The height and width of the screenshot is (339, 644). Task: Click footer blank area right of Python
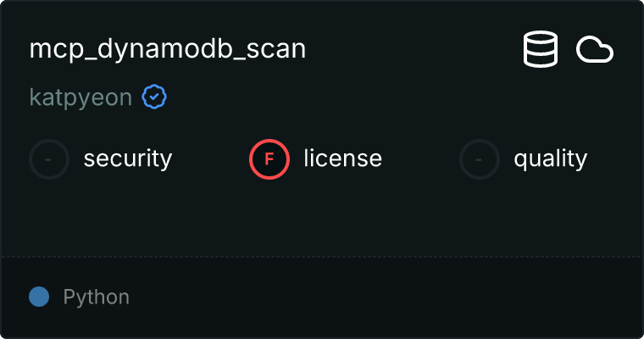click(x=381, y=297)
